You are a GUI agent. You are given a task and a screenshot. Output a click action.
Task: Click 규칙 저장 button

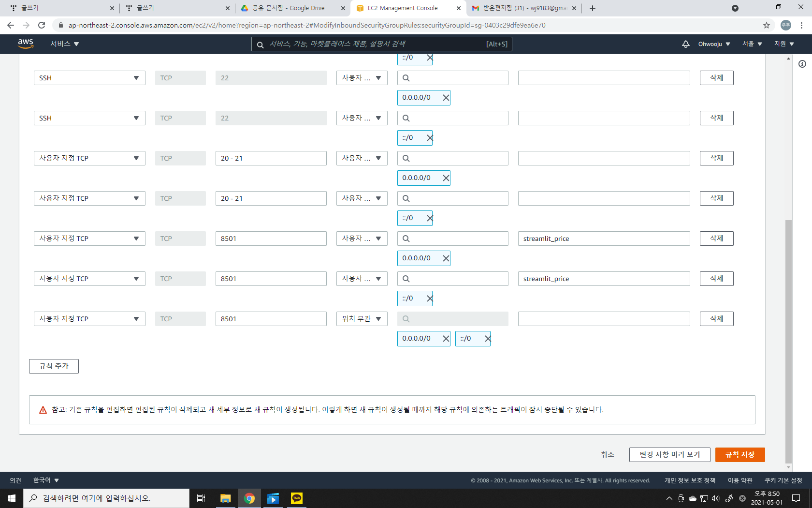740,455
